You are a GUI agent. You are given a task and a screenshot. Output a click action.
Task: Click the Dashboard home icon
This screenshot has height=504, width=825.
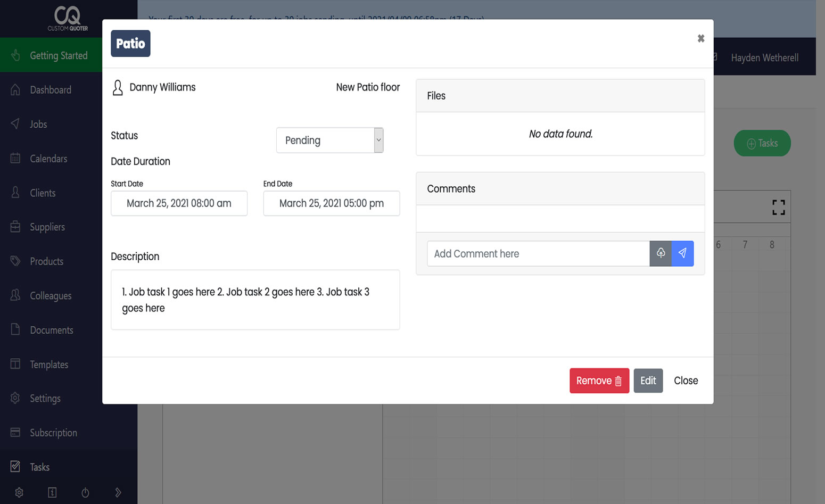pos(15,89)
